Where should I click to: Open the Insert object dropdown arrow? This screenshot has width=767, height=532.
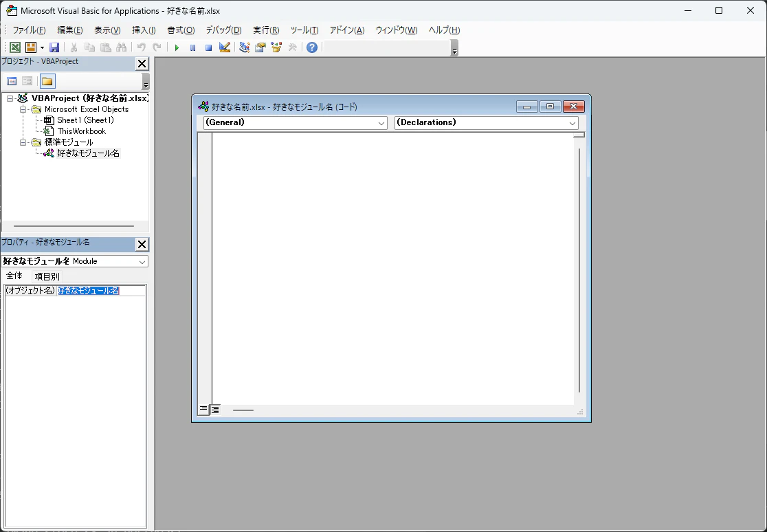tap(42, 47)
